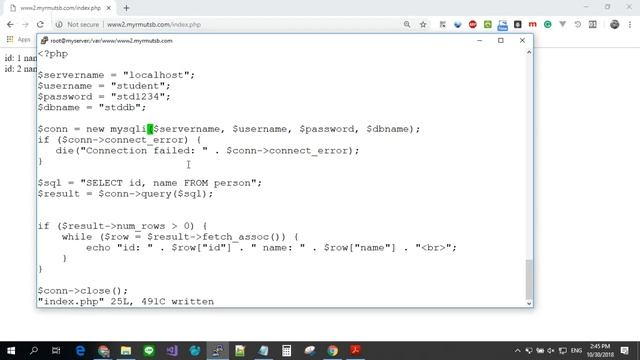Maximize the PuTTY terminal window
Viewport: 640px width, 360px height.
pyautogui.click(x=501, y=40)
